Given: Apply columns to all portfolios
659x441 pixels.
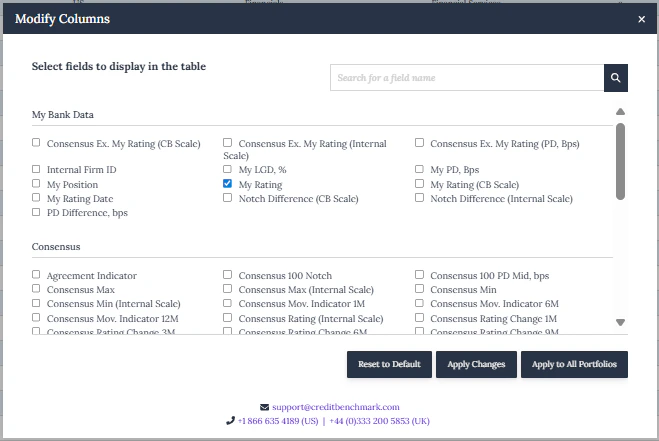Looking at the screenshot, I should point(574,364).
